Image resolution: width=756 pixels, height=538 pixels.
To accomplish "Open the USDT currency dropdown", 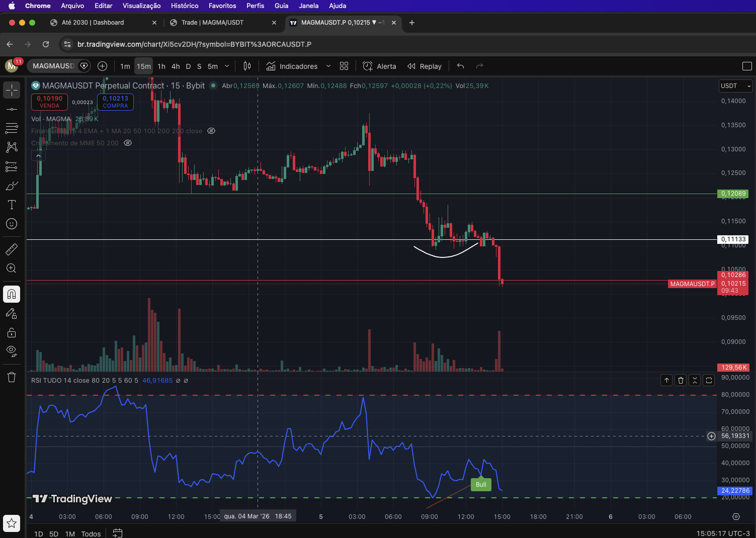I will click(x=735, y=86).
